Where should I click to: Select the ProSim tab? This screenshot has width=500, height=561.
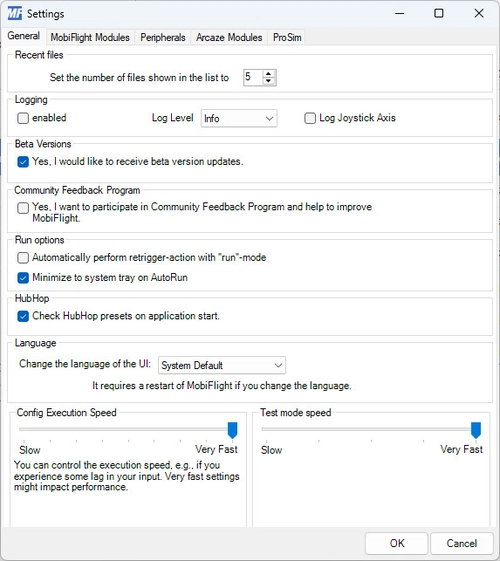tap(287, 37)
